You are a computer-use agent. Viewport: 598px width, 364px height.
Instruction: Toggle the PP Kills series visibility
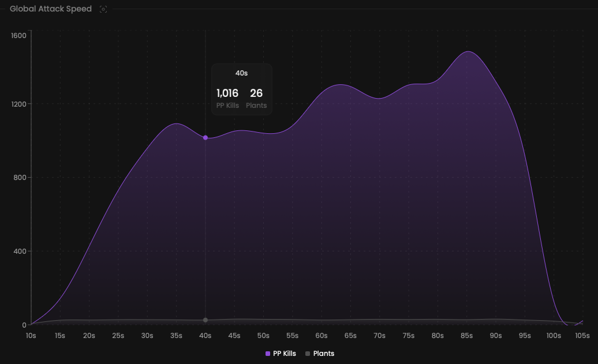281,353
